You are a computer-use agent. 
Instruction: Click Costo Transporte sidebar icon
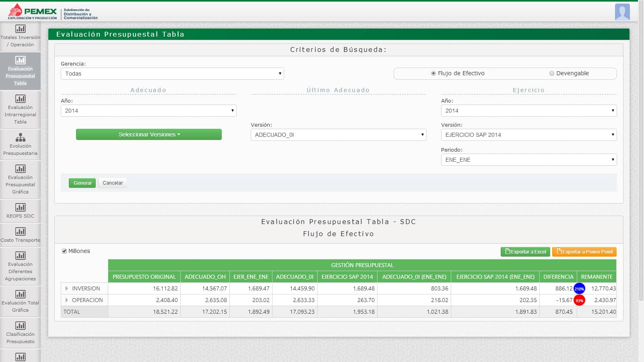coord(20,232)
